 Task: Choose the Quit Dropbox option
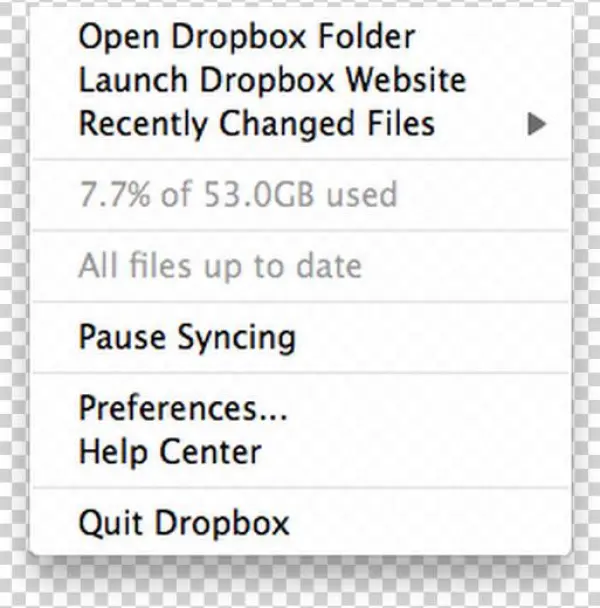[184, 522]
